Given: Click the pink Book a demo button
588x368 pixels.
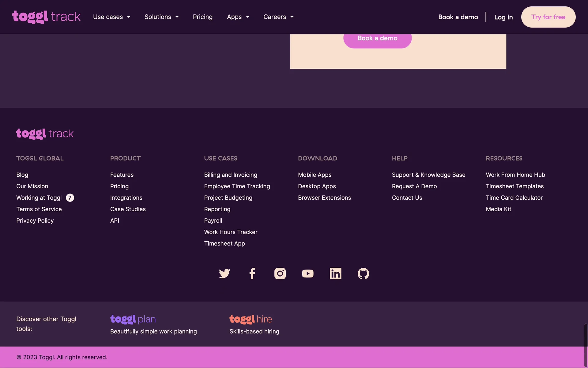Looking at the screenshot, I should (377, 39).
